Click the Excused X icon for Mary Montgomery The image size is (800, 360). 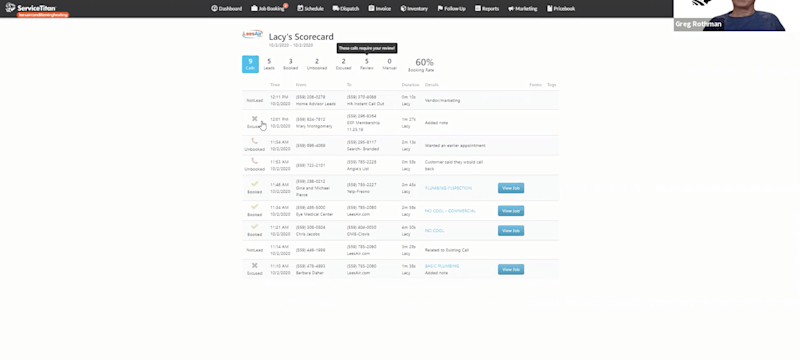[x=254, y=119]
